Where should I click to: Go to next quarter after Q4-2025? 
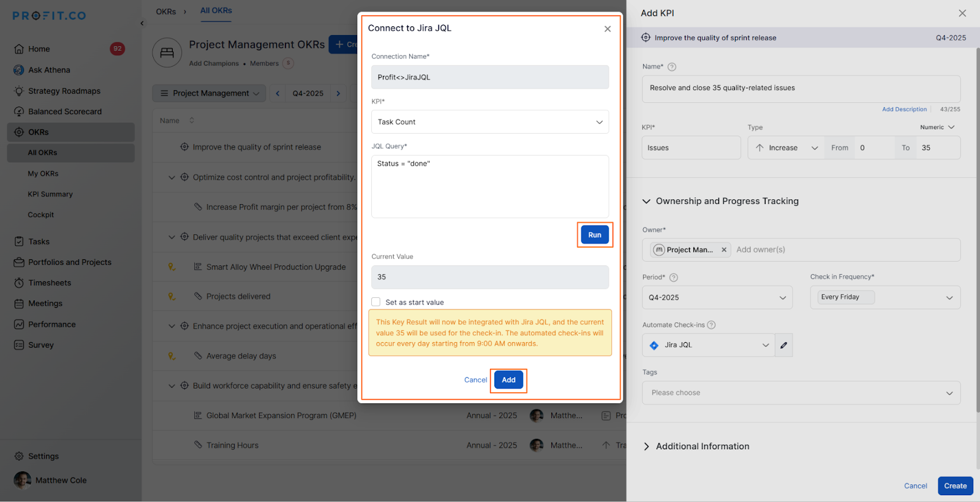pyautogui.click(x=338, y=93)
